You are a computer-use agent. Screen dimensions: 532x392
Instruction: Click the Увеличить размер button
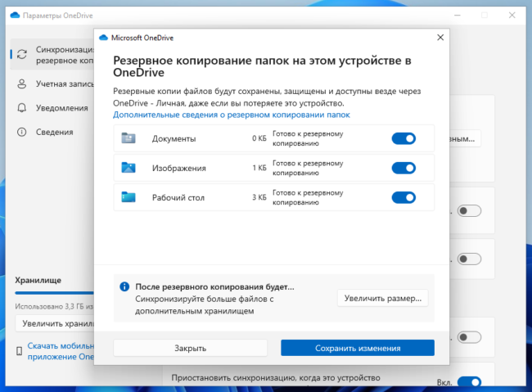[383, 299]
